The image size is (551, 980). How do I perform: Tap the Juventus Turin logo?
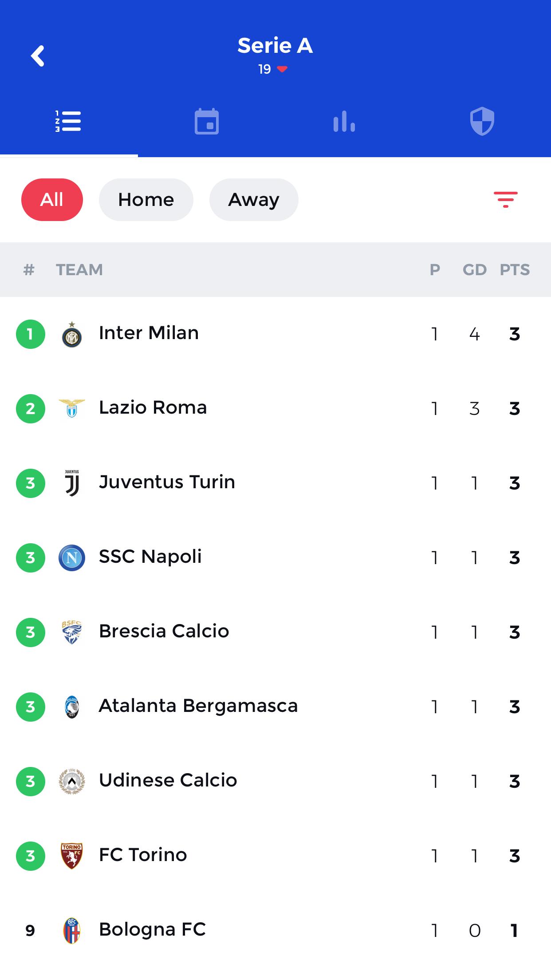72,483
